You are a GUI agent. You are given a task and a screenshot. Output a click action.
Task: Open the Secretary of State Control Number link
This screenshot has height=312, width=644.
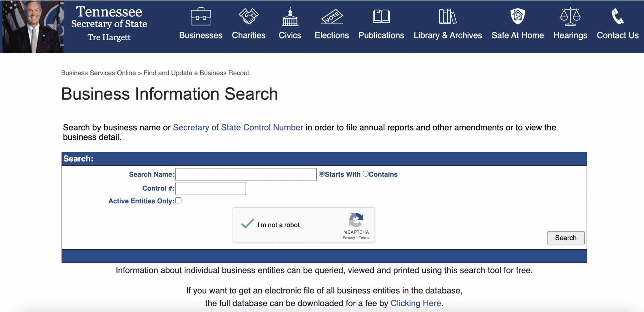(238, 128)
